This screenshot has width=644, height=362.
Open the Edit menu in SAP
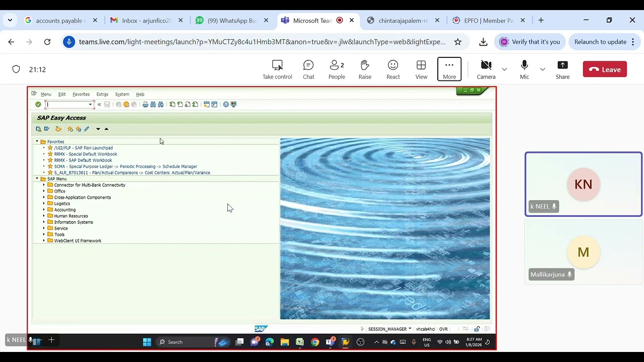(62, 95)
